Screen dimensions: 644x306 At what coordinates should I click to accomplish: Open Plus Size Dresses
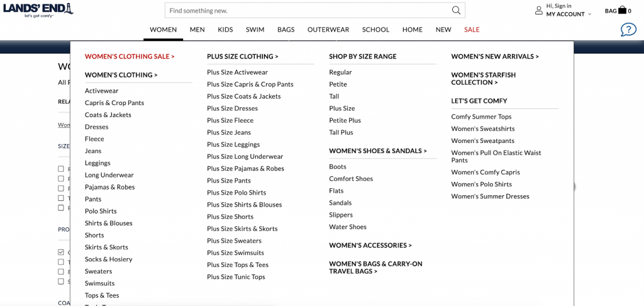pos(233,108)
